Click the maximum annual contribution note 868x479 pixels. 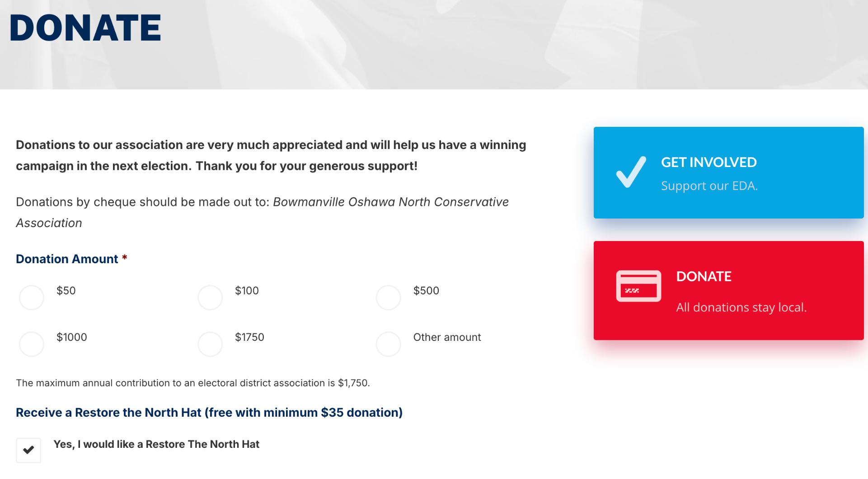coord(193,383)
